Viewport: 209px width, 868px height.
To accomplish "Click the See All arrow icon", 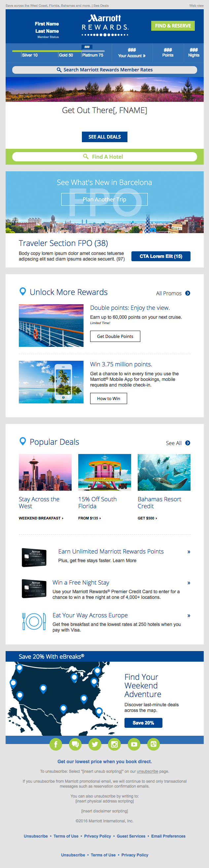I will pos(188,443).
